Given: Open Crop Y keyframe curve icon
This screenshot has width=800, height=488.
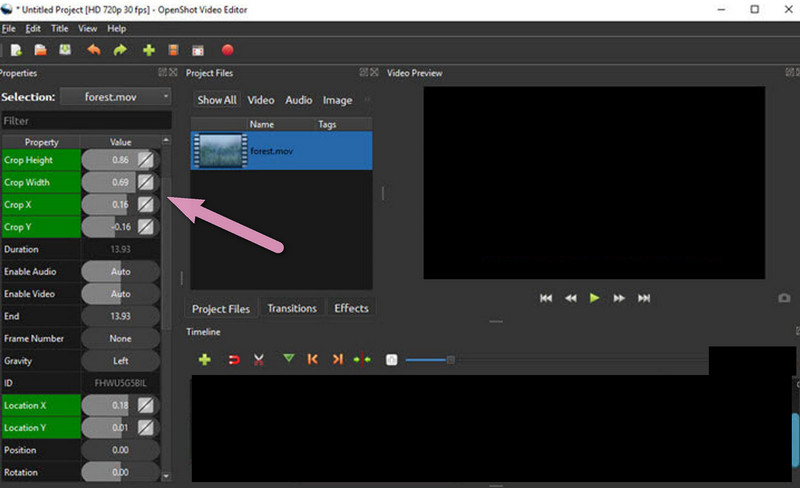Looking at the screenshot, I should [x=145, y=227].
